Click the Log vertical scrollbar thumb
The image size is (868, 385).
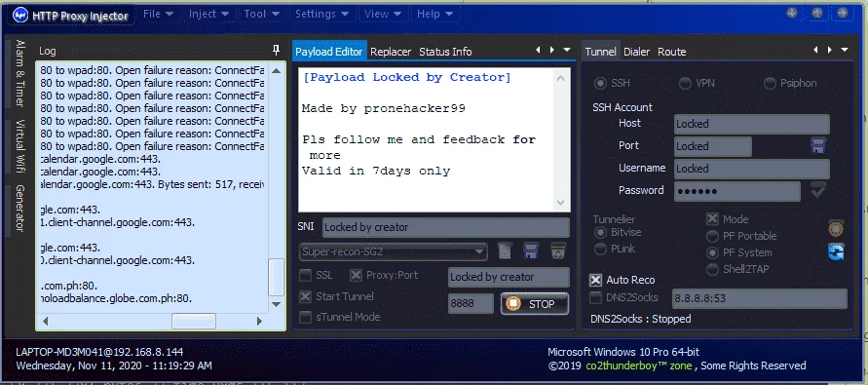click(x=276, y=278)
